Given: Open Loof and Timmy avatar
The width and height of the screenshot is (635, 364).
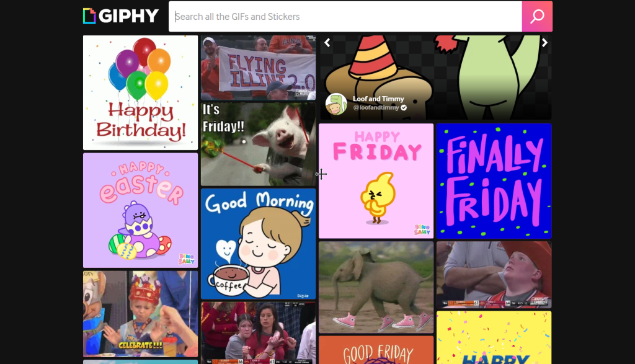Looking at the screenshot, I should click(x=336, y=104).
